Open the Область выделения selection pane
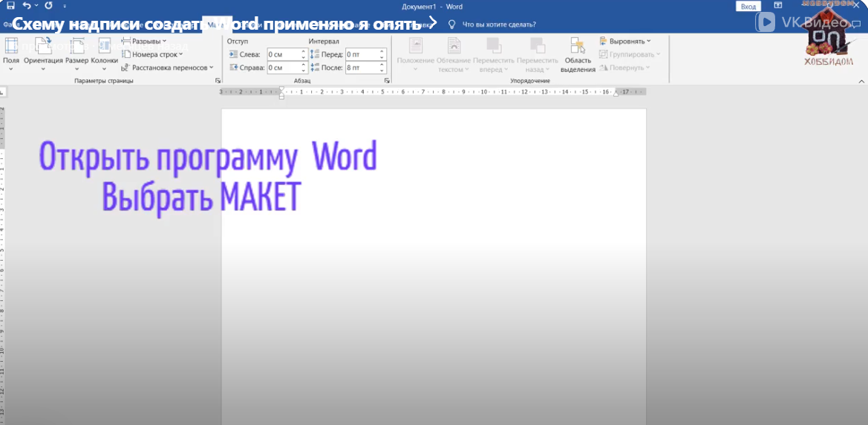This screenshot has height=425, width=868. (x=578, y=55)
